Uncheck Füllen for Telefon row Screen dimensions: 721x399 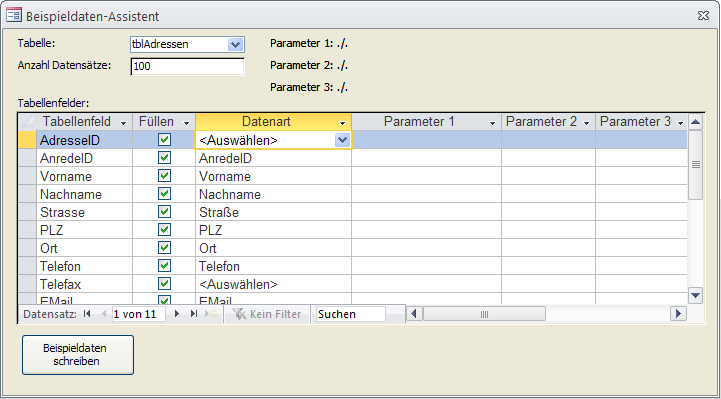tap(164, 266)
